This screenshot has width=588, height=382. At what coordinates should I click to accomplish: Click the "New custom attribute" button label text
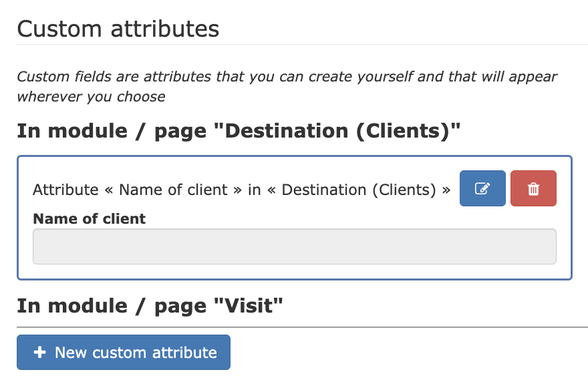point(136,353)
